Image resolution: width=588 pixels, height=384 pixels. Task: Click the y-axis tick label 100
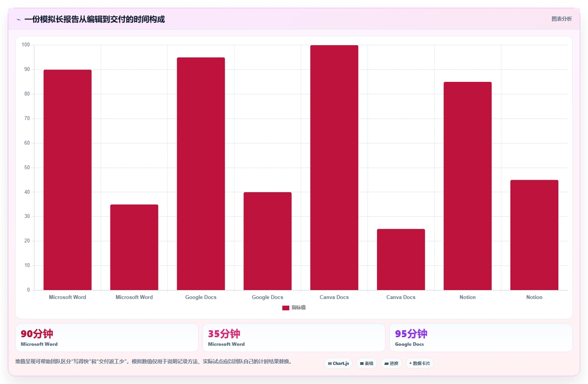(x=26, y=45)
